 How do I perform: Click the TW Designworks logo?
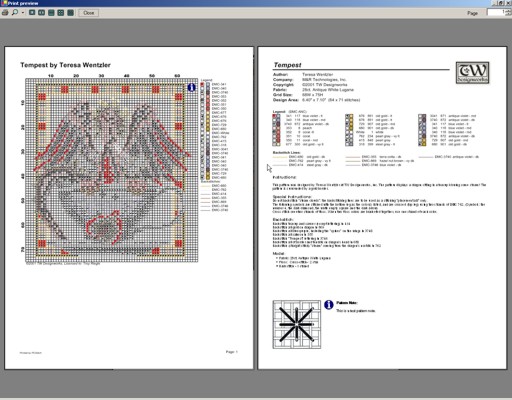[472, 72]
